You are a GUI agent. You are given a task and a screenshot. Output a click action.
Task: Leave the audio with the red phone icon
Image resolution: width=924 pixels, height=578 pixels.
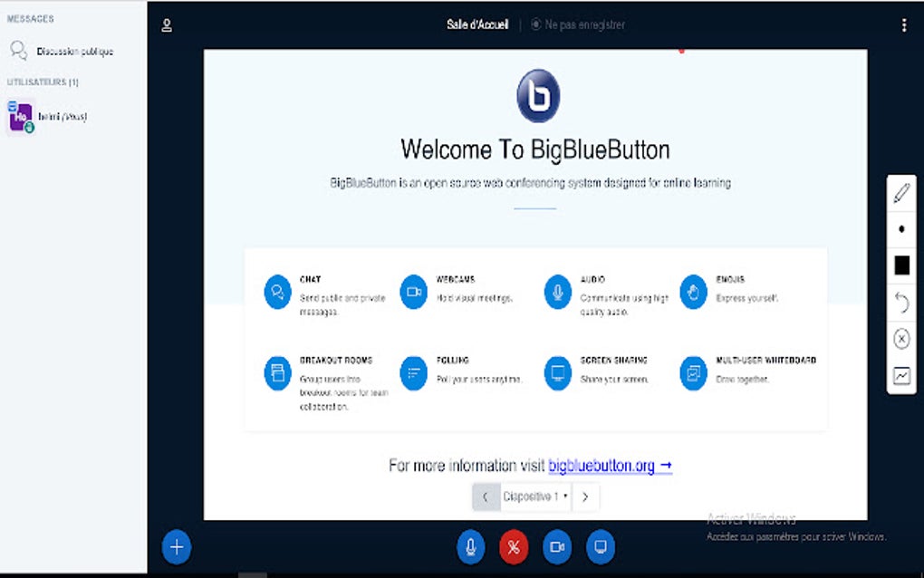[x=514, y=547]
